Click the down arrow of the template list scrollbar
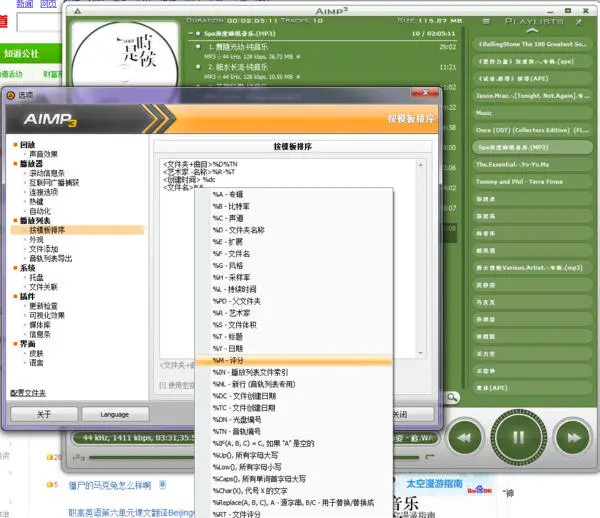 (421, 353)
